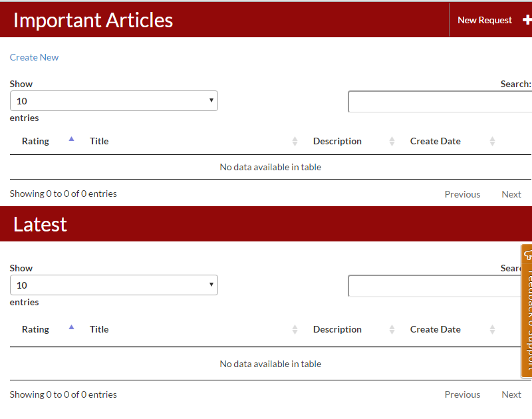Screen dimensions: 532x419
Task: Click the plus icon beside New Request
Action: pyautogui.click(x=527, y=20)
